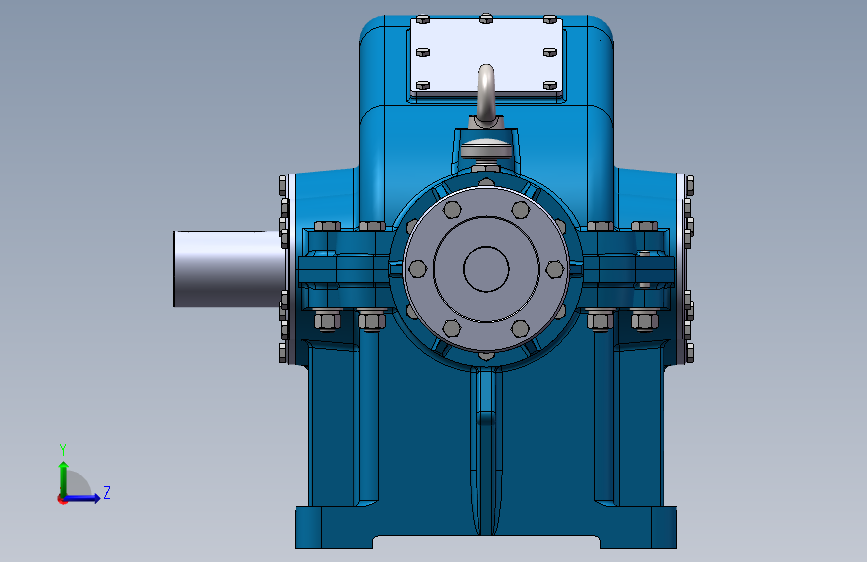Select the 'Z' label on the triad
Image resolution: width=867 pixels, height=562 pixels.
(x=107, y=492)
